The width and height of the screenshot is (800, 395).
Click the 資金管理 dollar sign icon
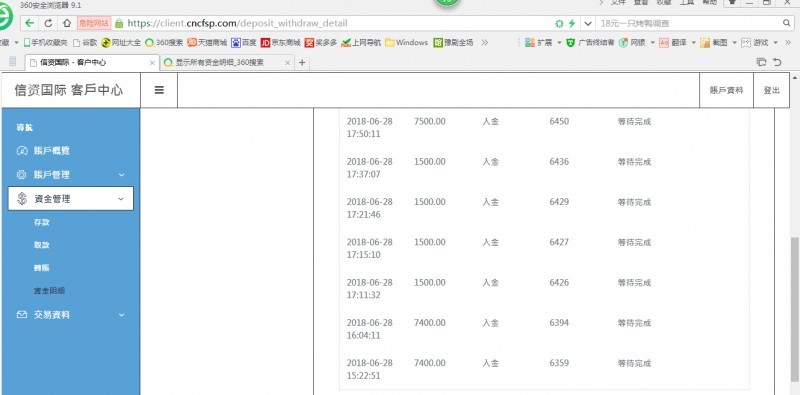(22, 199)
